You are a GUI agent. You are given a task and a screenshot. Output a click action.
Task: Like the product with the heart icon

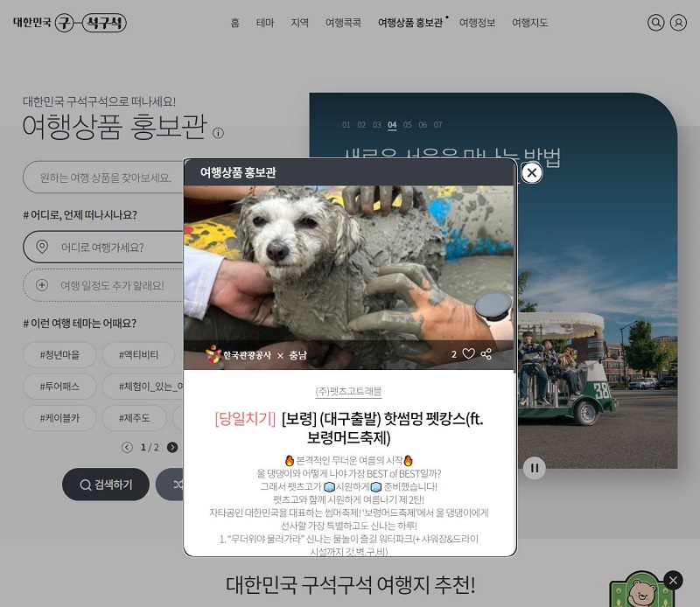(x=468, y=354)
